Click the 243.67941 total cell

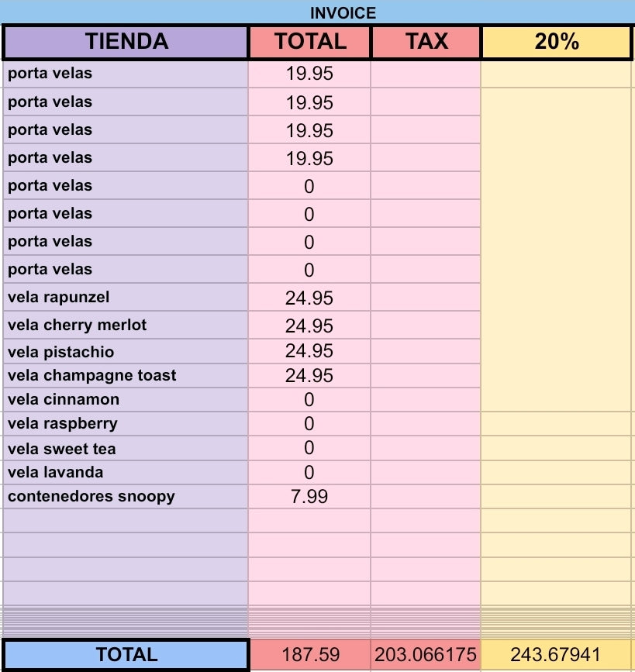[556, 654]
